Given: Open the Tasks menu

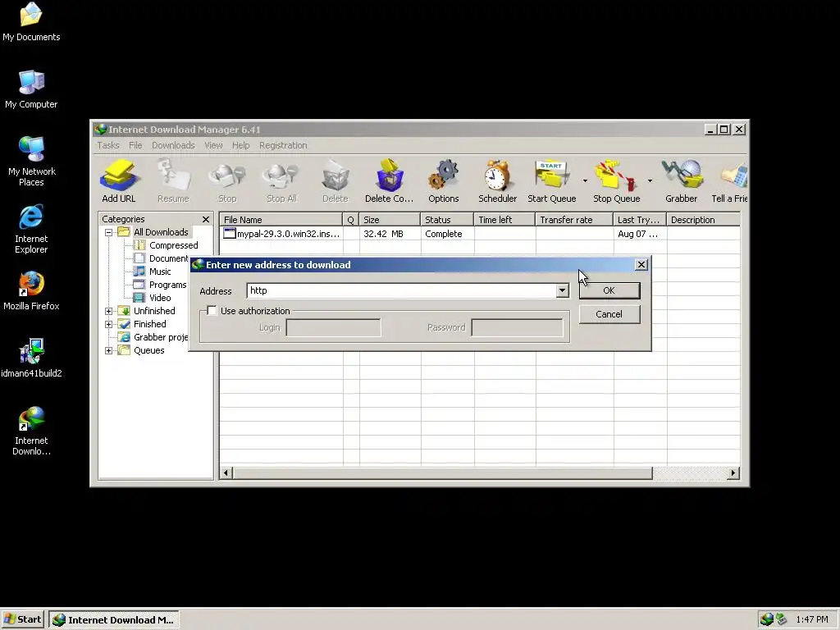Looking at the screenshot, I should click(x=108, y=145).
